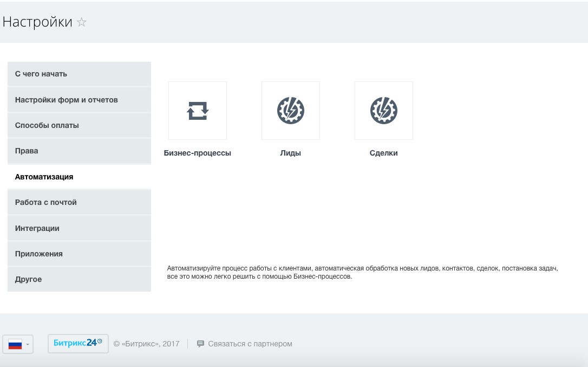The height and width of the screenshot is (367, 588).
Task: Click the Битрикс24 logo button
Action: click(x=78, y=343)
